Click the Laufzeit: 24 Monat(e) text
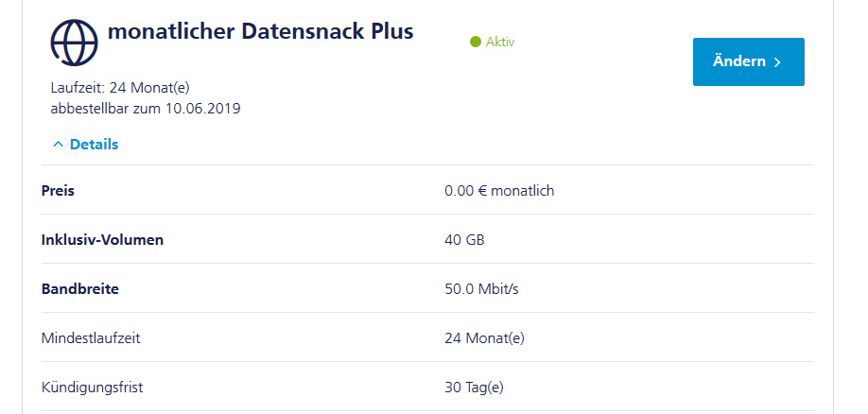The image size is (868, 414). (x=120, y=88)
